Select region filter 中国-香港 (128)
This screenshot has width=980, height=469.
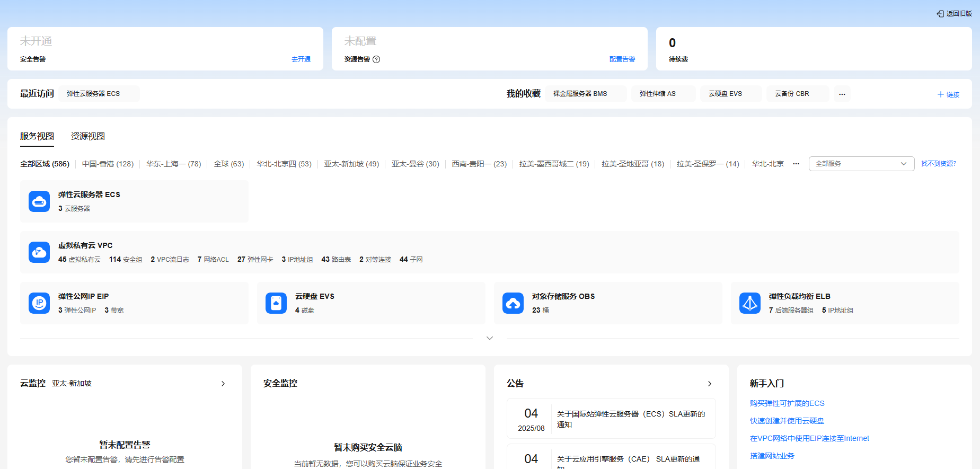point(108,164)
